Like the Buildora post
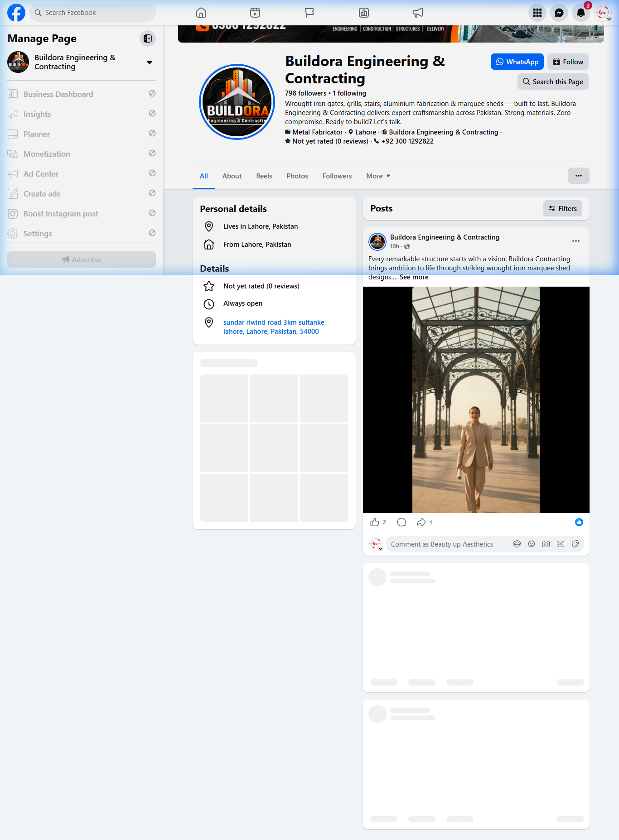The height and width of the screenshot is (840, 619). [x=375, y=522]
